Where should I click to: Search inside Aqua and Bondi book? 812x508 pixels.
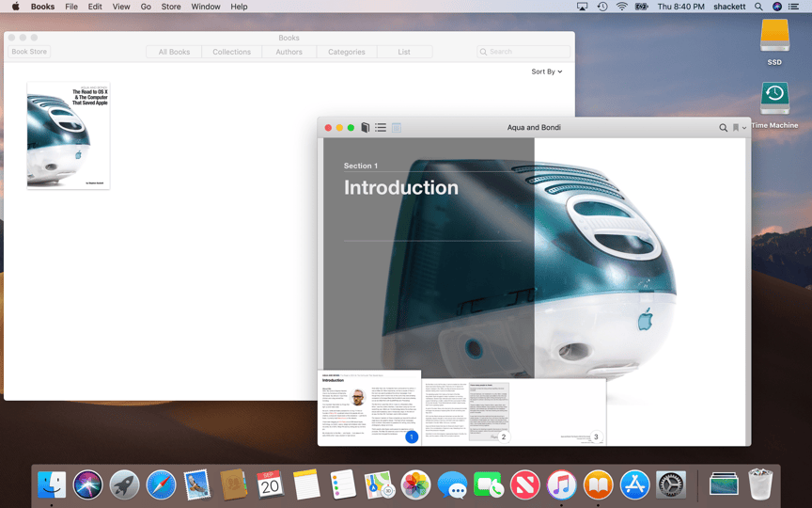click(723, 128)
